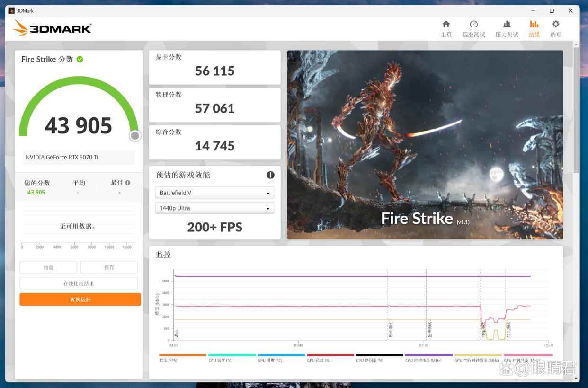Image resolution: width=588 pixels, height=388 pixels.
Task: Click the info icon next to 最佳
Action: [x=127, y=183]
